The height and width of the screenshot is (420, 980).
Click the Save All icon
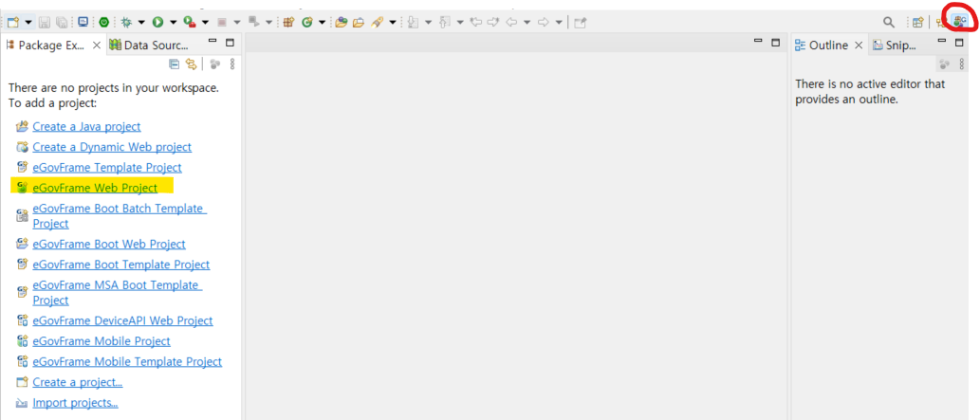(x=62, y=22)
